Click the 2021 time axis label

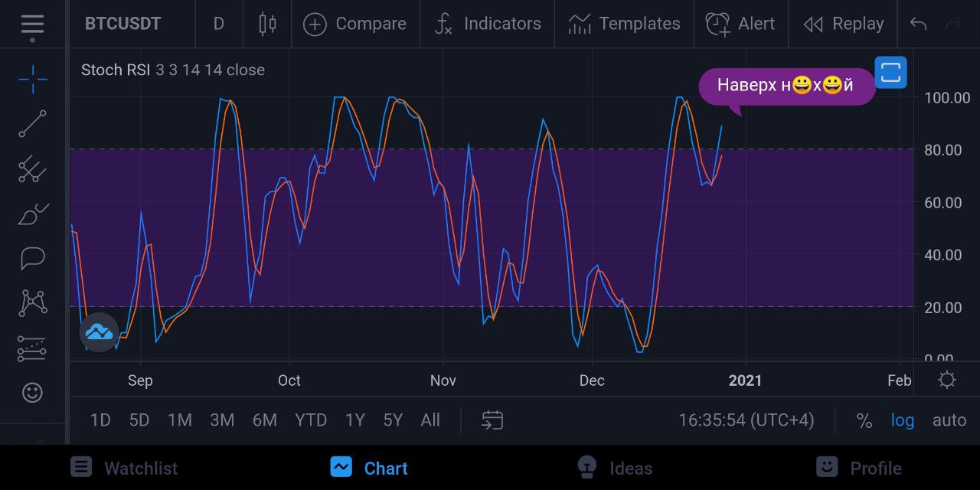(x=745, y=381)
